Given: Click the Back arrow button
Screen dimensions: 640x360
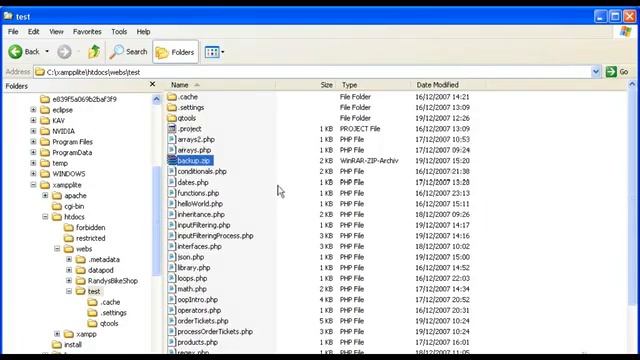Looking at the screenshot, I should tap(16, 52).
